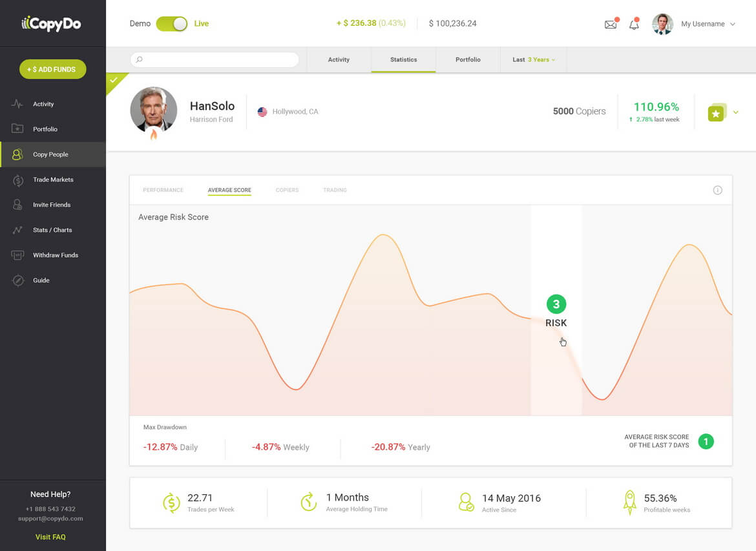756x551 pixels.
Task: Click the Active Since user icon
Action: [467, 502]
